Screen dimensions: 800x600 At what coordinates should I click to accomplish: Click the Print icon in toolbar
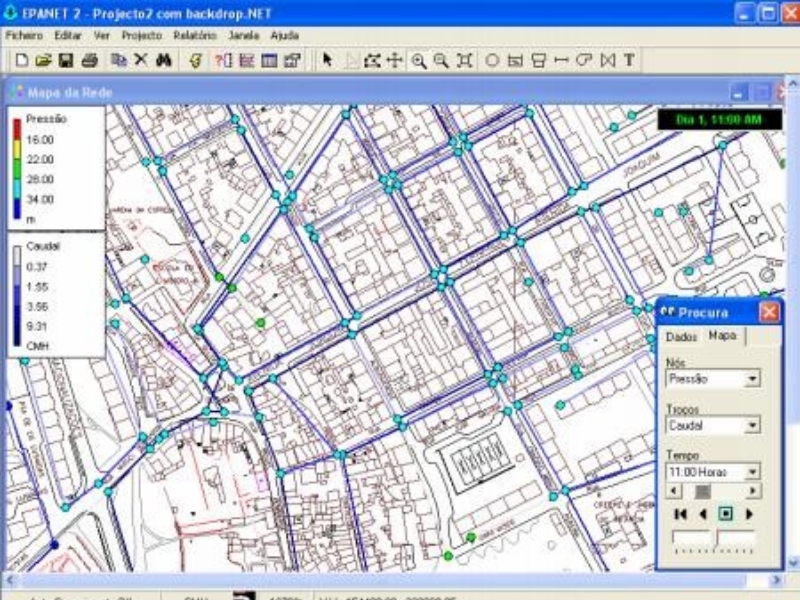click(89, 60)
